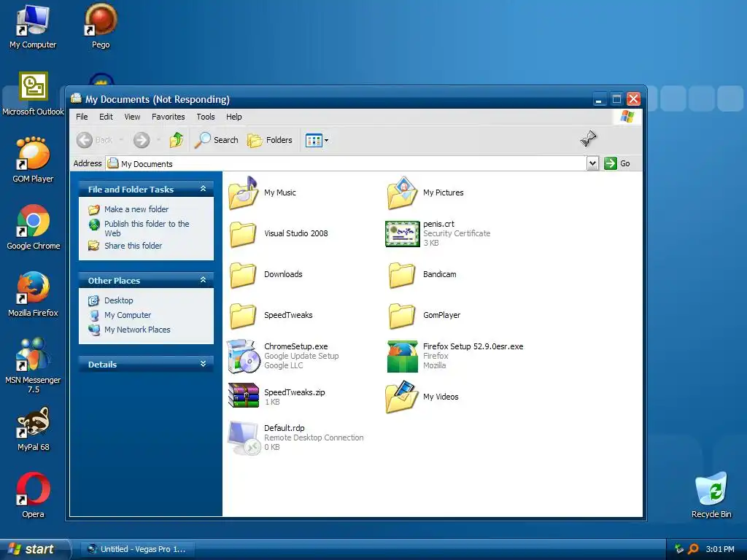Select the penis.crt security certificate icon

[x=402, y=234]
